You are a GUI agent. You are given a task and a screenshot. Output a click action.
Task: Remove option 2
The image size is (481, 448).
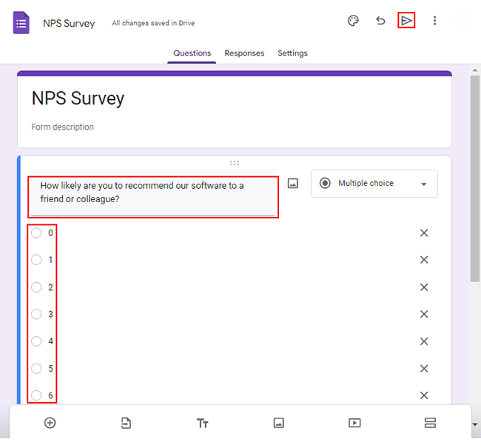point(424,287)
